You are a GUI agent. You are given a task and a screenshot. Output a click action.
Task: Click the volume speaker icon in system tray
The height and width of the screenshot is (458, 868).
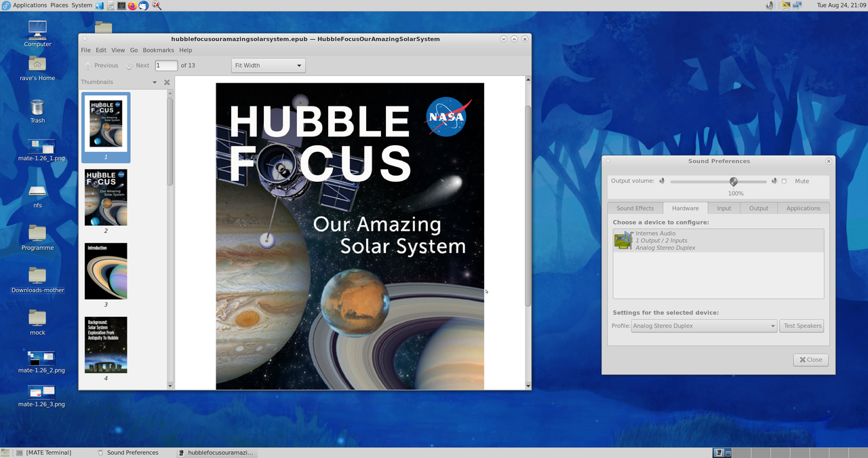(x=770, y=5)
